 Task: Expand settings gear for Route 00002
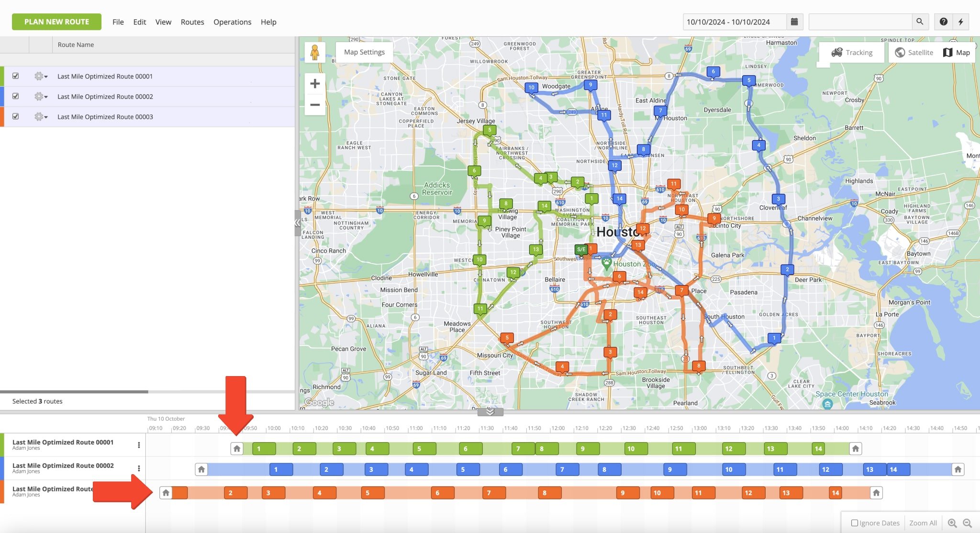pyautogui.click(x=40, y=97)
